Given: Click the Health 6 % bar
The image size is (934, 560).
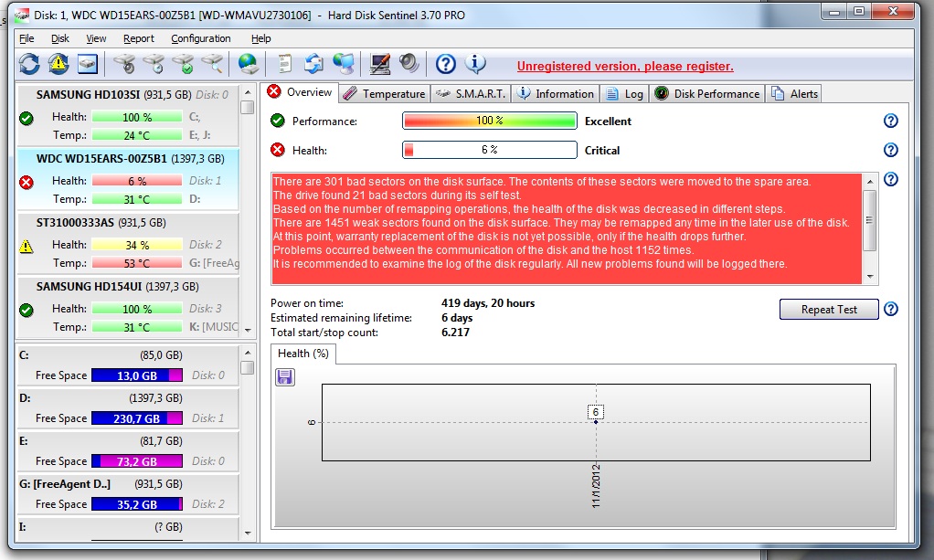Looking at the screenshot, I should click(x=490, y=150).
